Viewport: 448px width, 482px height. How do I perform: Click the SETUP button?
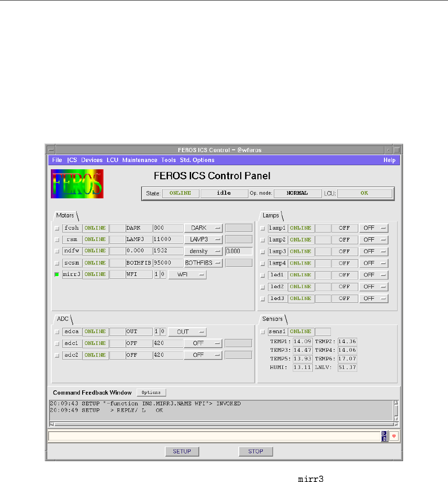pos(182,451)
